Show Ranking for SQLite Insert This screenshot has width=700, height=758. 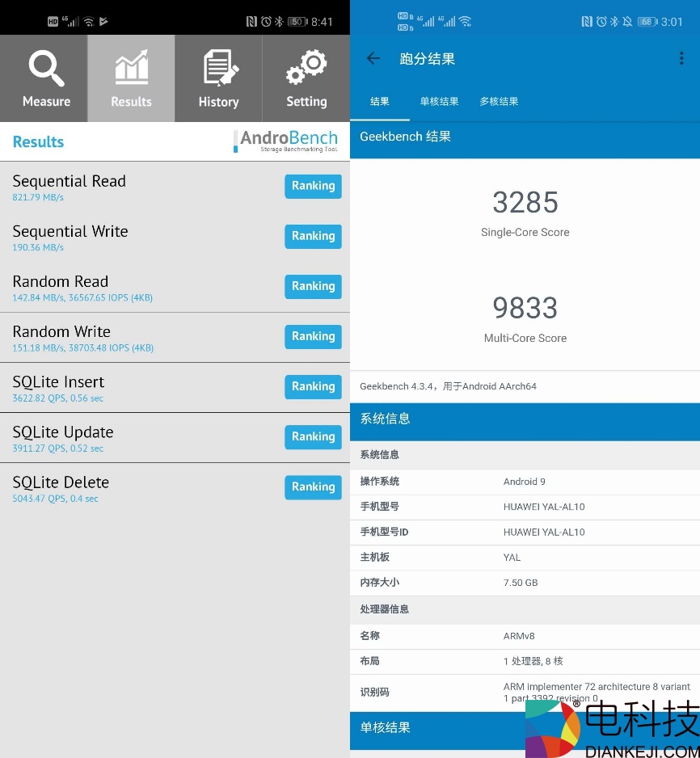click(313, 386)
